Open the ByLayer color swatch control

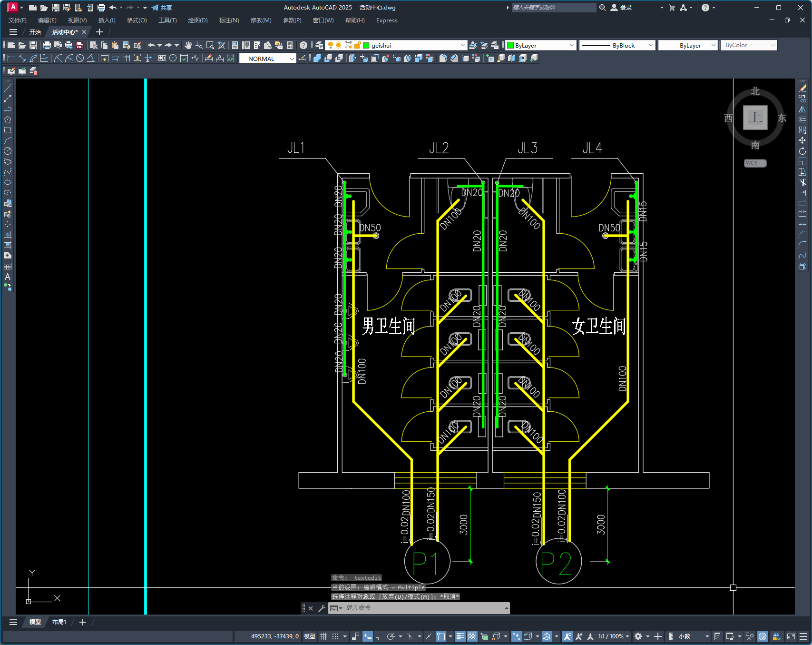[x=541, y=45]
